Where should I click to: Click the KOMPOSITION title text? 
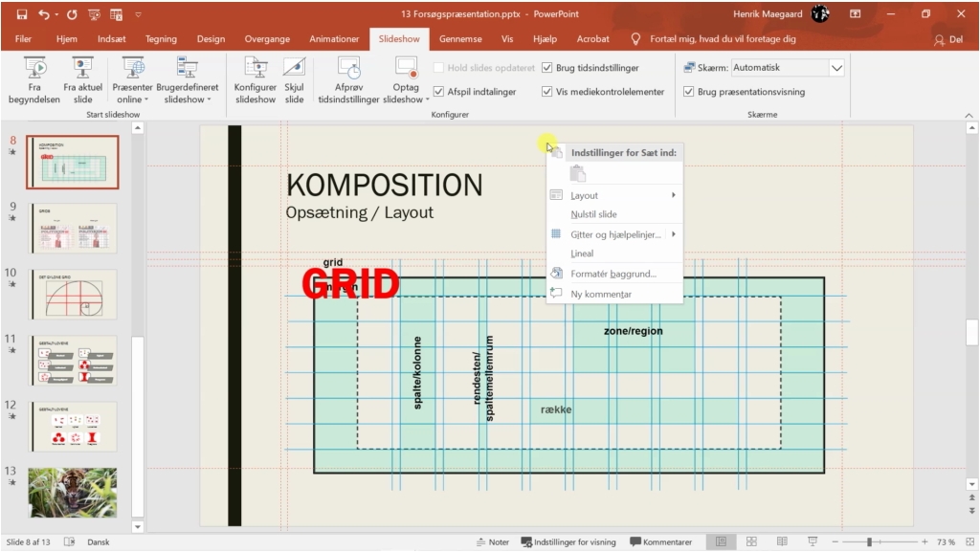click(385, 185)
